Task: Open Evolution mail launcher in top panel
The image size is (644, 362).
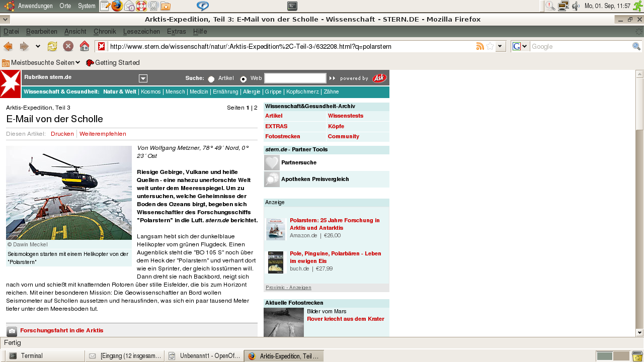Action: [129, 6]
